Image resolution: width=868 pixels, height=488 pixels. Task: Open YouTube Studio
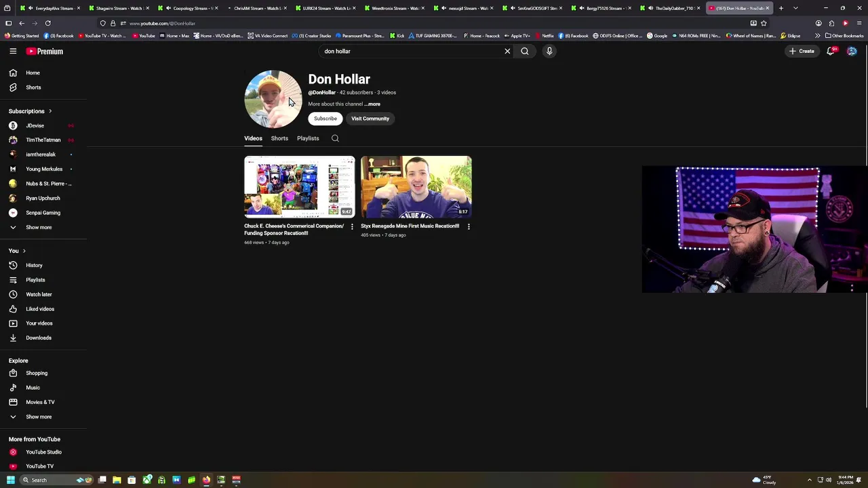(43, 452)
